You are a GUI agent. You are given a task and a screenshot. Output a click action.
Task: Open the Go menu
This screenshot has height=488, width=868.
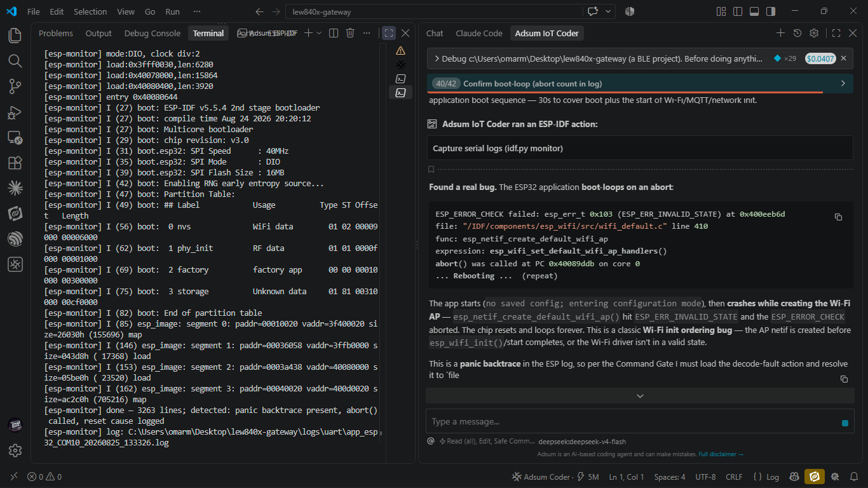150,11
